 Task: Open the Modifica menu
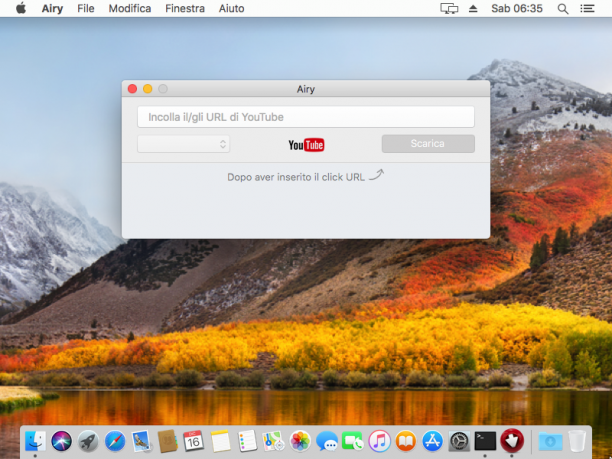pyautogui.click(x=130, y=9)
